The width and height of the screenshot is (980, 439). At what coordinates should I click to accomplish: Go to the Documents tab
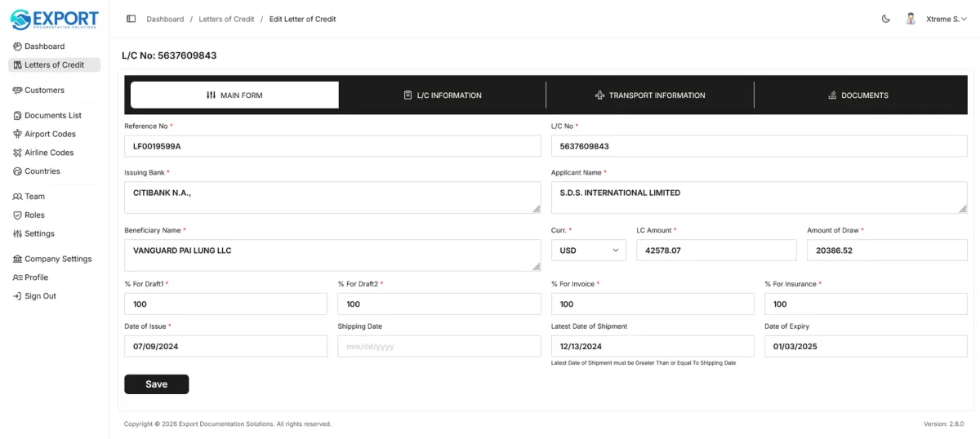tap(857, 95)
